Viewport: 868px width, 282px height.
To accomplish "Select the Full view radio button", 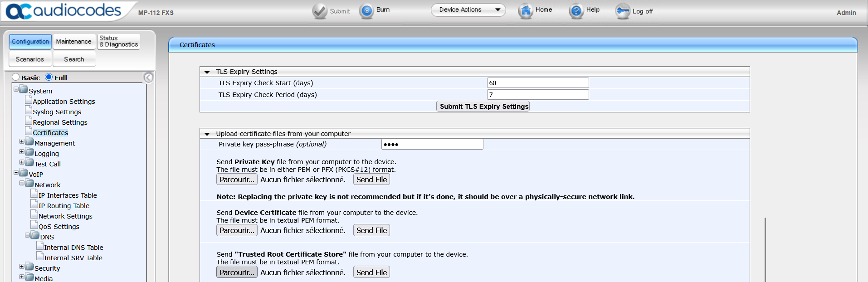I will click(x=49, y=77).
